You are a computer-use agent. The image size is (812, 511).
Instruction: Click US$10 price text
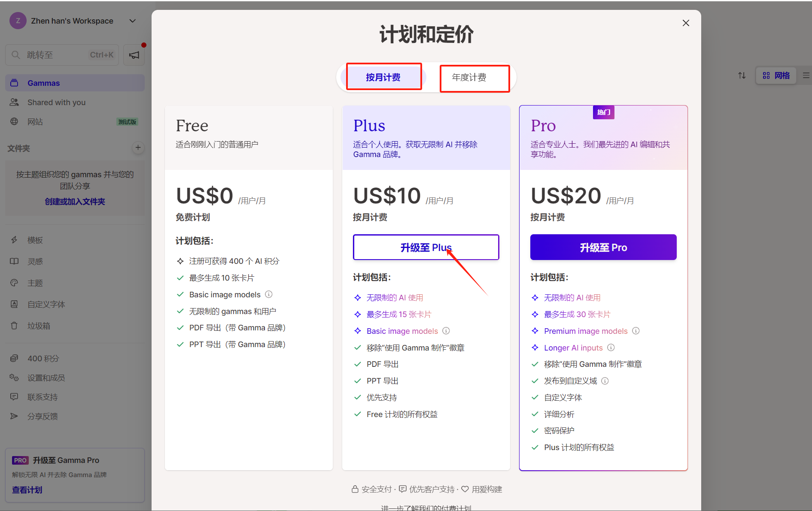point(387,196)
